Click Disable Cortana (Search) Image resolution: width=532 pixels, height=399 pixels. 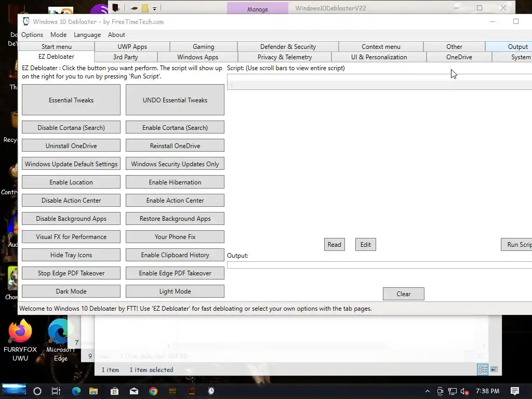click(71, 127)
